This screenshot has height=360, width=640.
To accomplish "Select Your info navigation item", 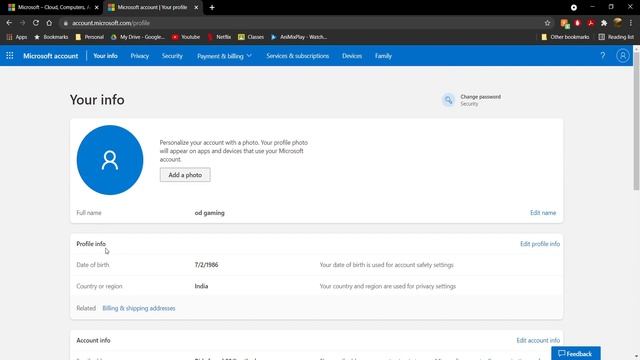I will [x=105, y=56].
